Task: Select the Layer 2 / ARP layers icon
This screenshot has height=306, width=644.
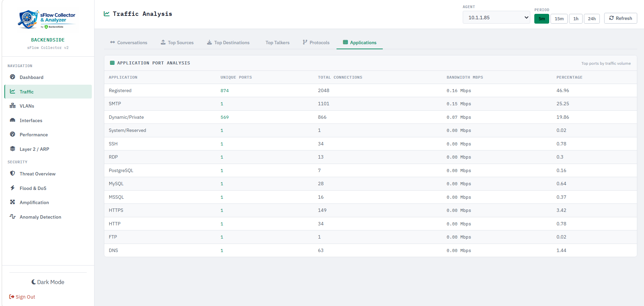Action: point(12,149)
